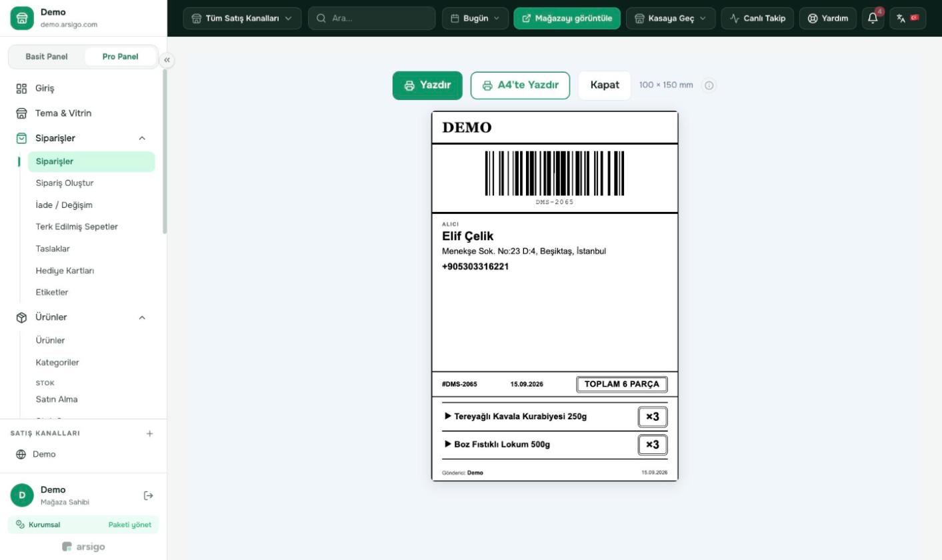This screenshot has width=942, height=560.
Task: Click the recipient name Elif Çelik
Action: (x=468, y=236)
